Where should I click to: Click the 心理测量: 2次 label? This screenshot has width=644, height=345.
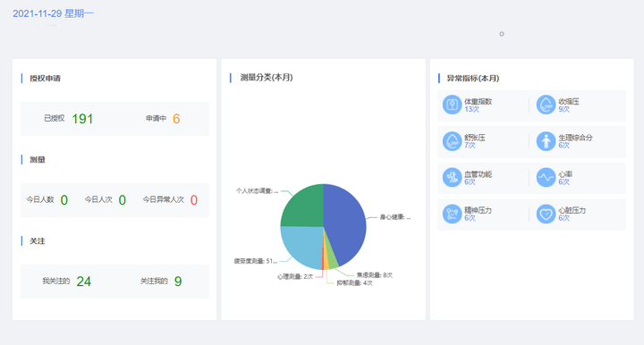(295, 277)
